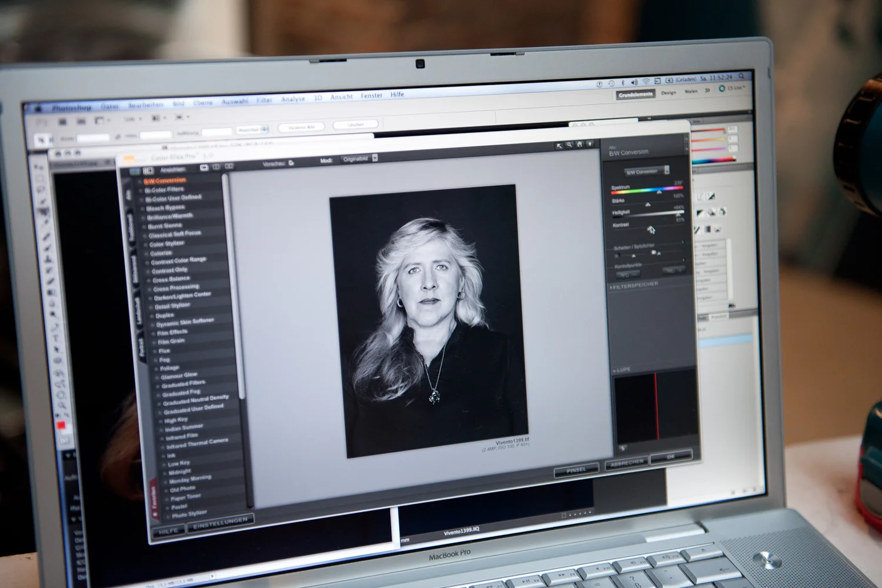Open the B/W Conversion method dropdown
Screen dimensions: 882x588
[x=647, y=172]
